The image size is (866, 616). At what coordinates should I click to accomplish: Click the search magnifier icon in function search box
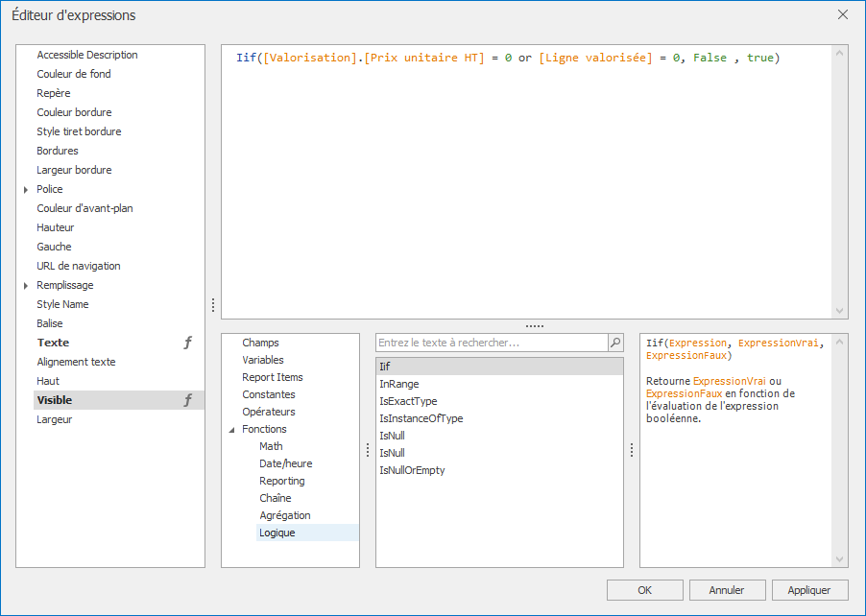pos(615,343)
